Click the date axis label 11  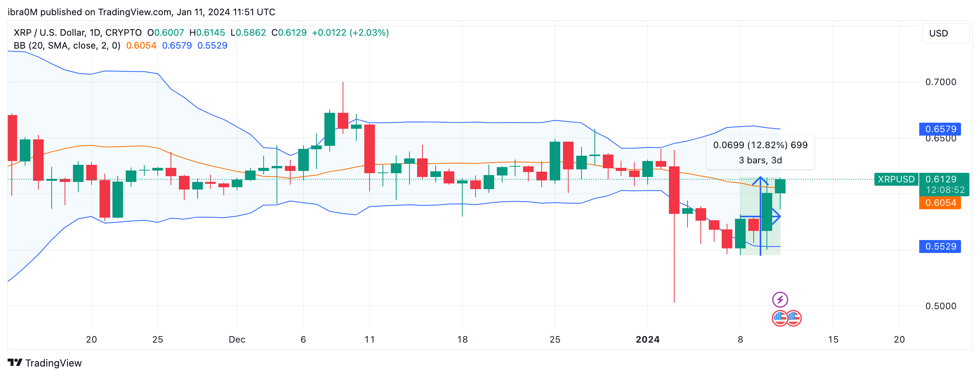coord(370,340)
